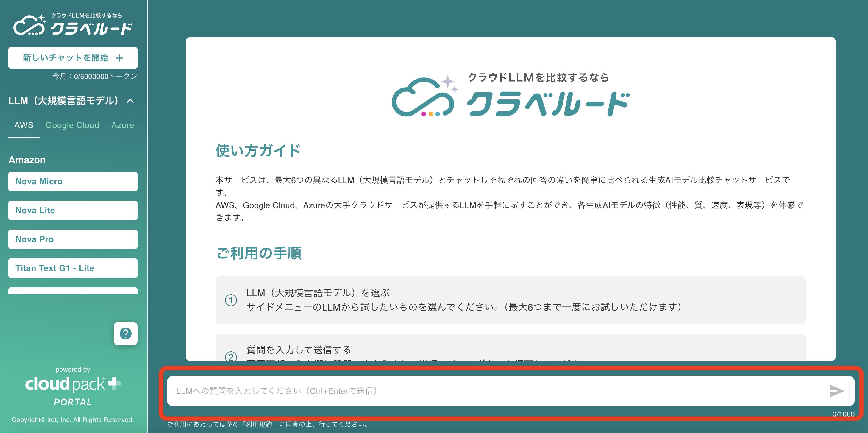Switch to the AWS tab
This screenshot has height=433, width=868.
[x=24, y=125]
